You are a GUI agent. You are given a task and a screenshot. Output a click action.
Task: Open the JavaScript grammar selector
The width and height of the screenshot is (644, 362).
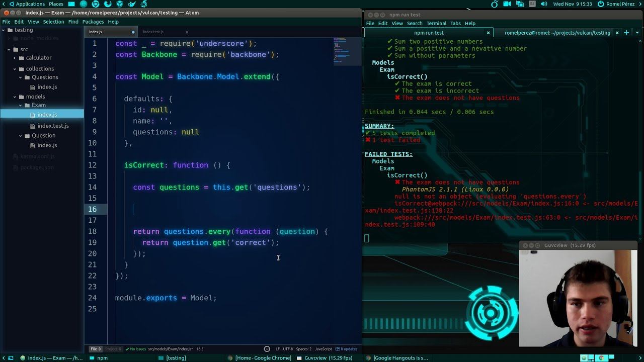click(324, 349)
